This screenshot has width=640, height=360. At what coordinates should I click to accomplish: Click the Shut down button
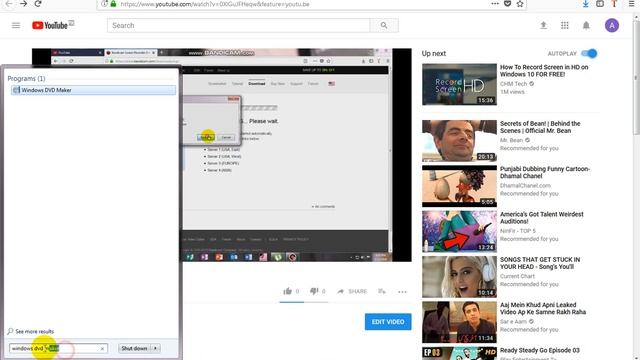coord(134,348)
